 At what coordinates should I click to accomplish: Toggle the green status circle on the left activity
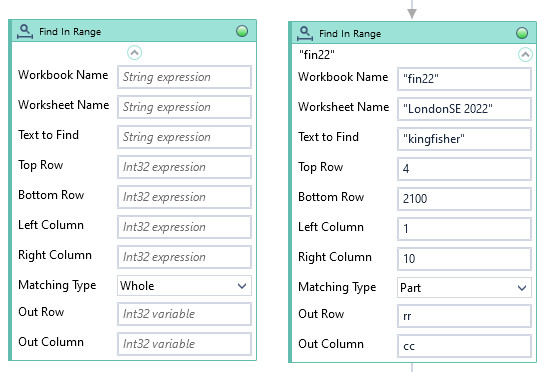point(242,31)
